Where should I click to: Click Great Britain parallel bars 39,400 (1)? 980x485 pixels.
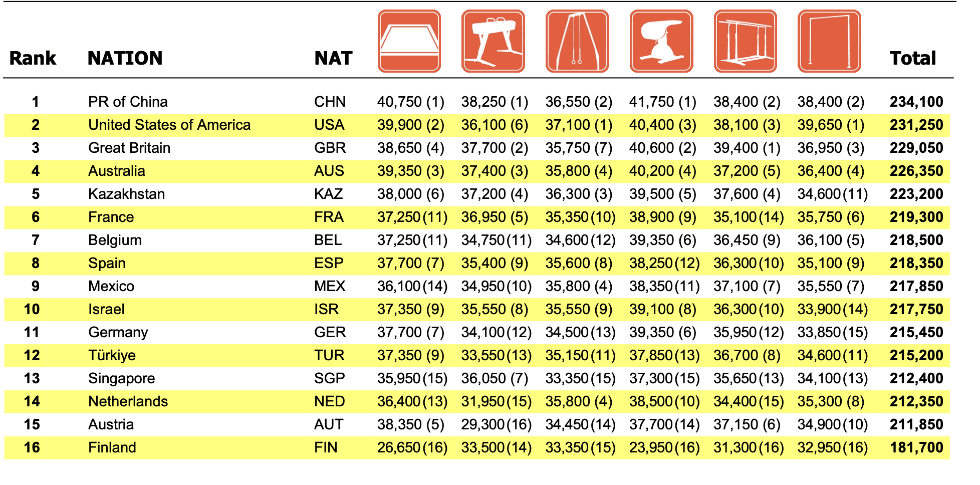tap(747, 148)
